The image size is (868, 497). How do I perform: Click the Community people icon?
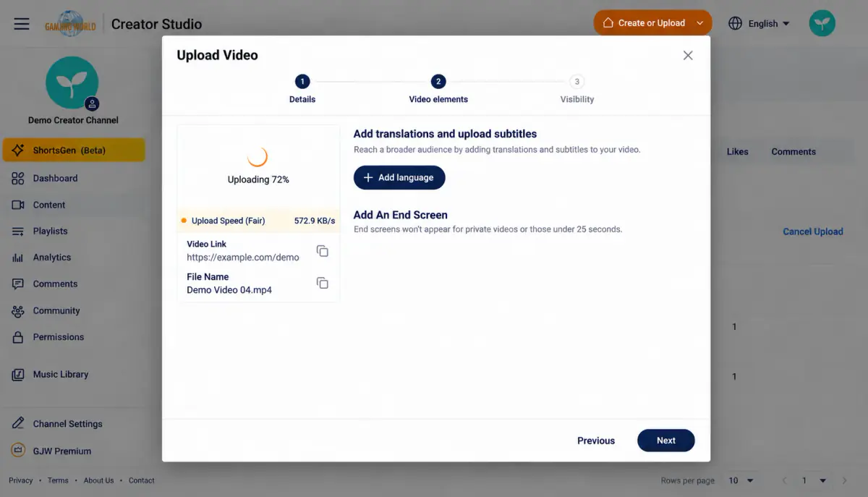18,311
